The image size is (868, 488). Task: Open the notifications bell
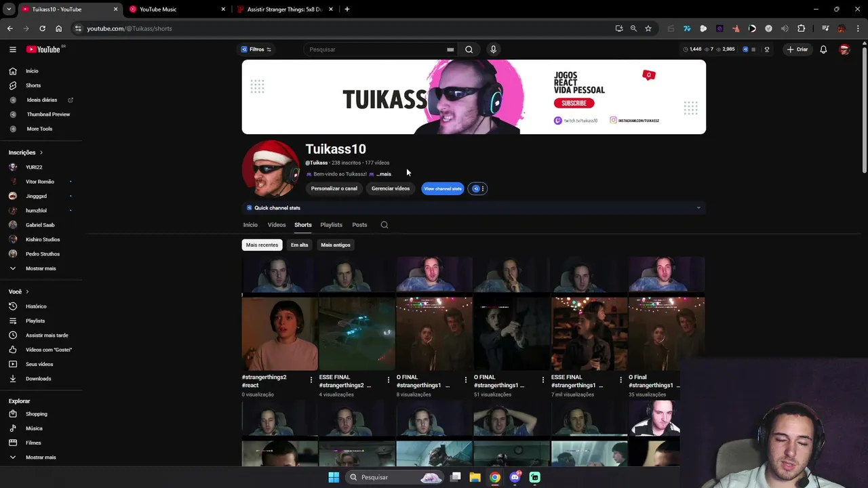click(823, 49)
